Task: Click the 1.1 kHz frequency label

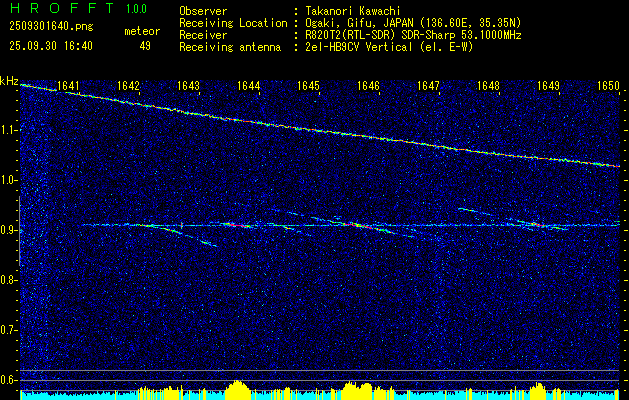Action: tap(9, 130)
